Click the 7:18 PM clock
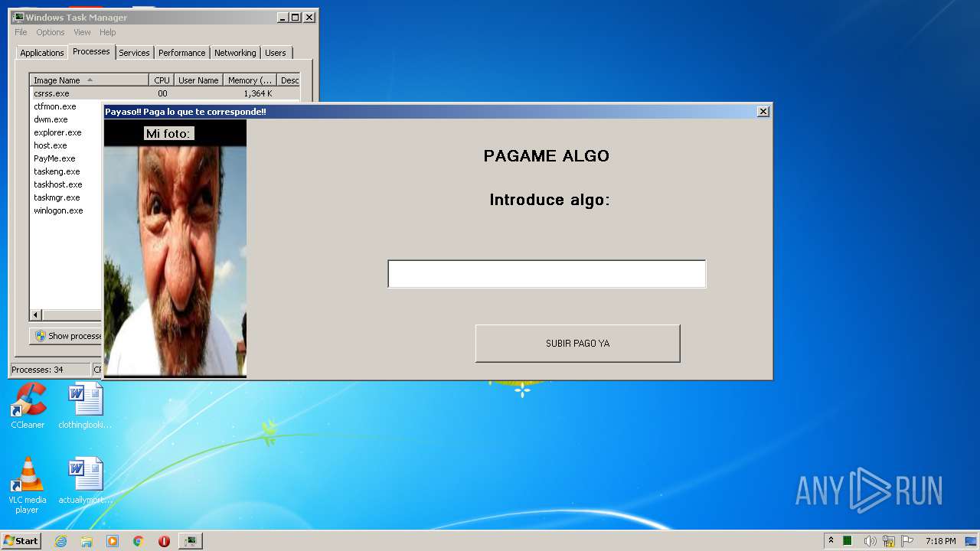980x551 pixels. point(940,541)
